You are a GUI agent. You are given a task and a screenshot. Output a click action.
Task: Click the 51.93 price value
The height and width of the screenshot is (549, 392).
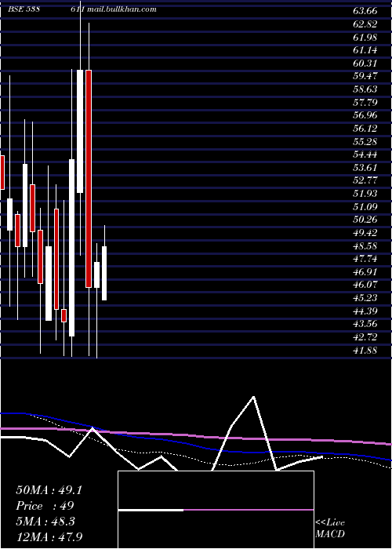365,194
